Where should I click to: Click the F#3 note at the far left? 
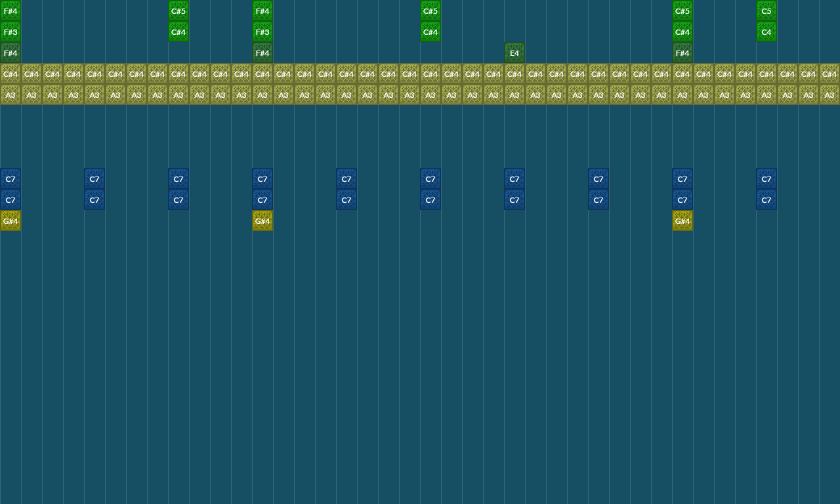coord(10,31)
